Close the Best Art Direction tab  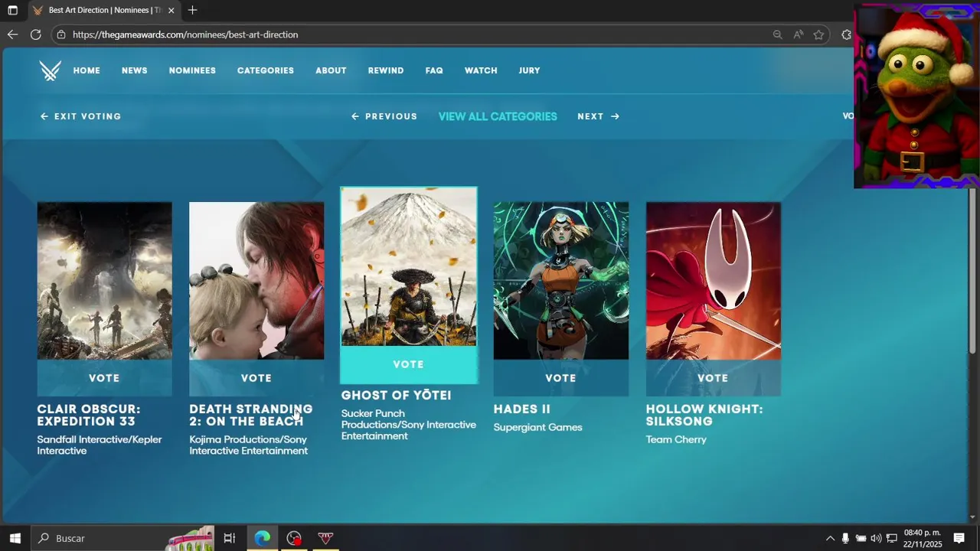(x=171, y=11)
